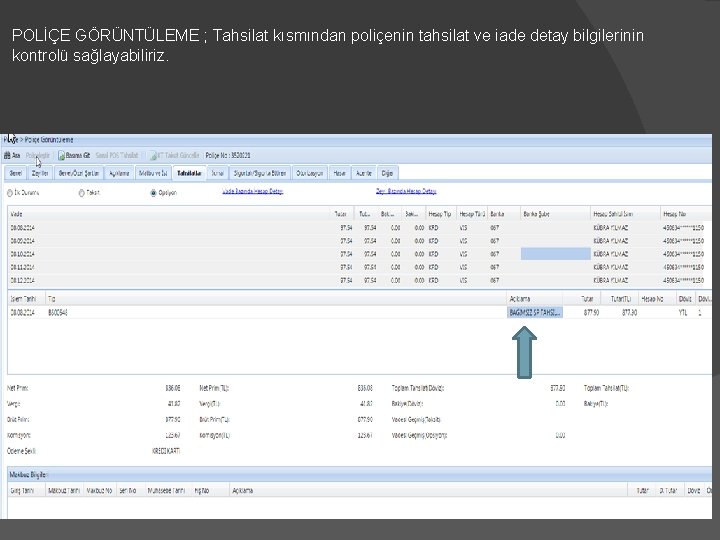The width and height of the screenshot is (720, 540).
Task: Open Vade Bazında Hesap Detayı link
Action: [253, 191]
